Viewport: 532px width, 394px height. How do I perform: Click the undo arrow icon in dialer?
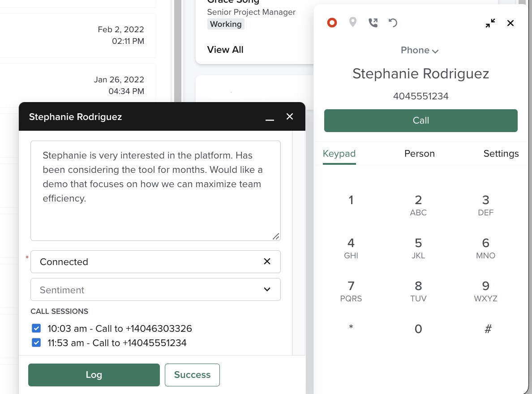point(393,22)
